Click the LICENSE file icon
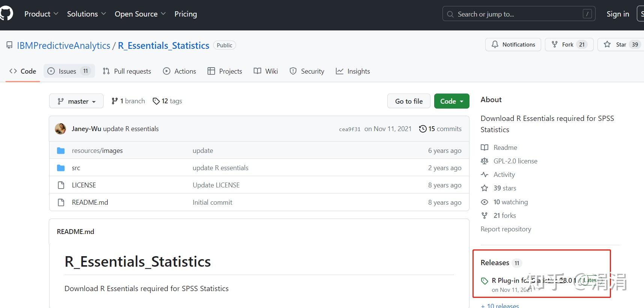Image resolution: width=644 pixels, height=308 pixels. click(x=61, y=185)
